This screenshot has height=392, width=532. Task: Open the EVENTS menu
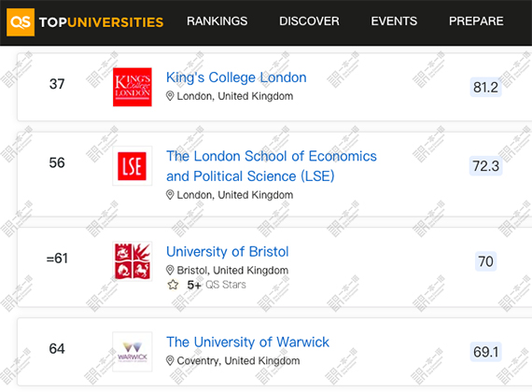(394, 21)
